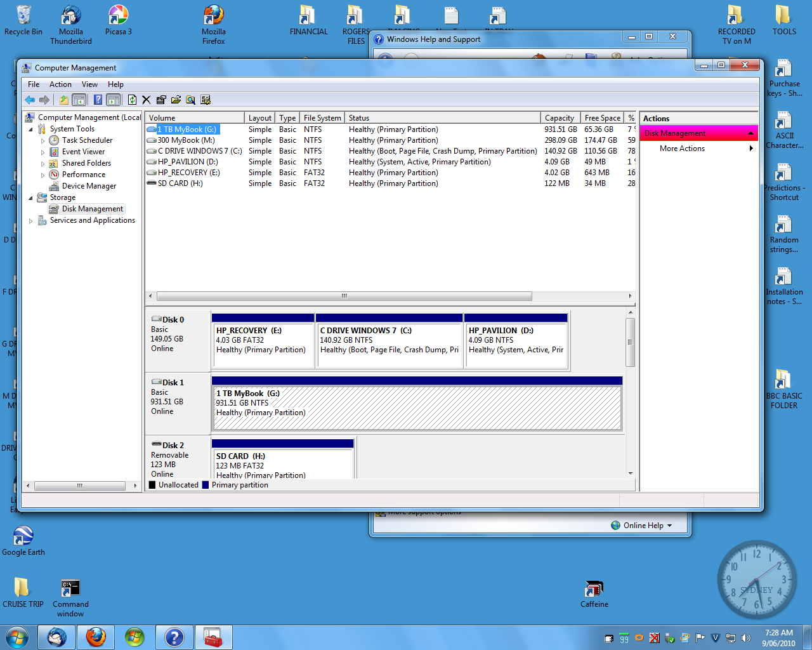Viewport: 812px width, 650px height.
Task: Click the volume list horizontal scrollbar
Action: point(344,296)
